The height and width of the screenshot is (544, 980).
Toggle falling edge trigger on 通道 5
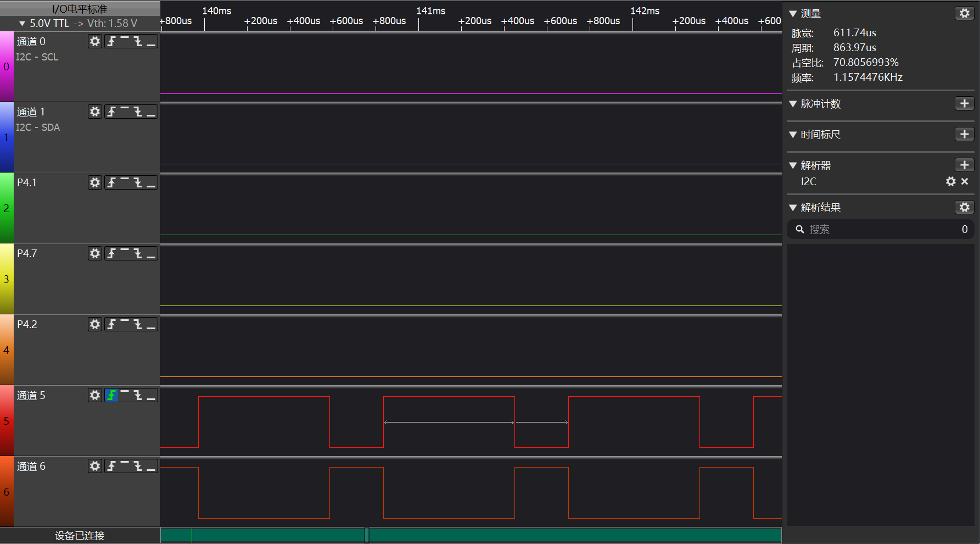[x=138, y=395]
